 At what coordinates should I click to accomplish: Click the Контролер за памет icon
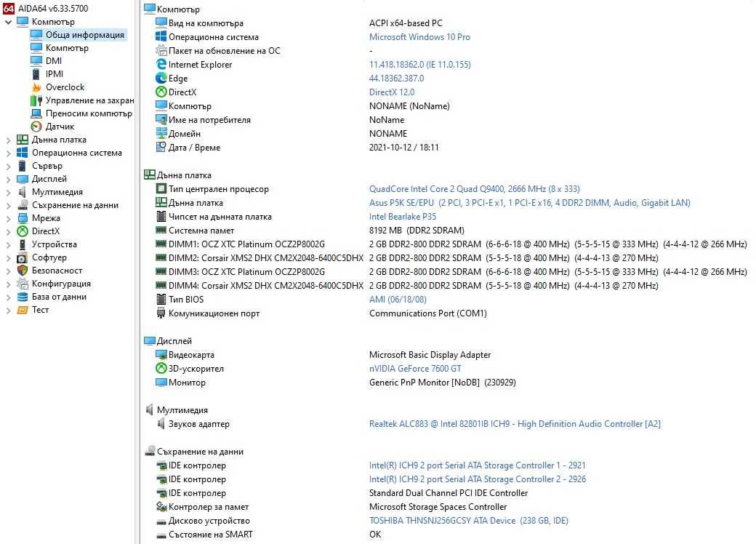pos(161,507)
